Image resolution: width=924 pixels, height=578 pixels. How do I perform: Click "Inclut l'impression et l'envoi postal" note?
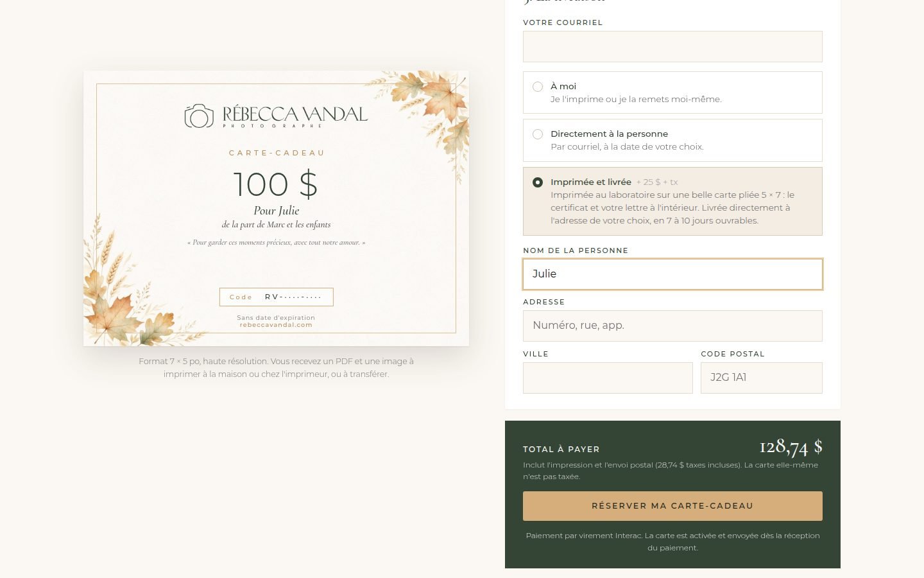click(671, 471)
